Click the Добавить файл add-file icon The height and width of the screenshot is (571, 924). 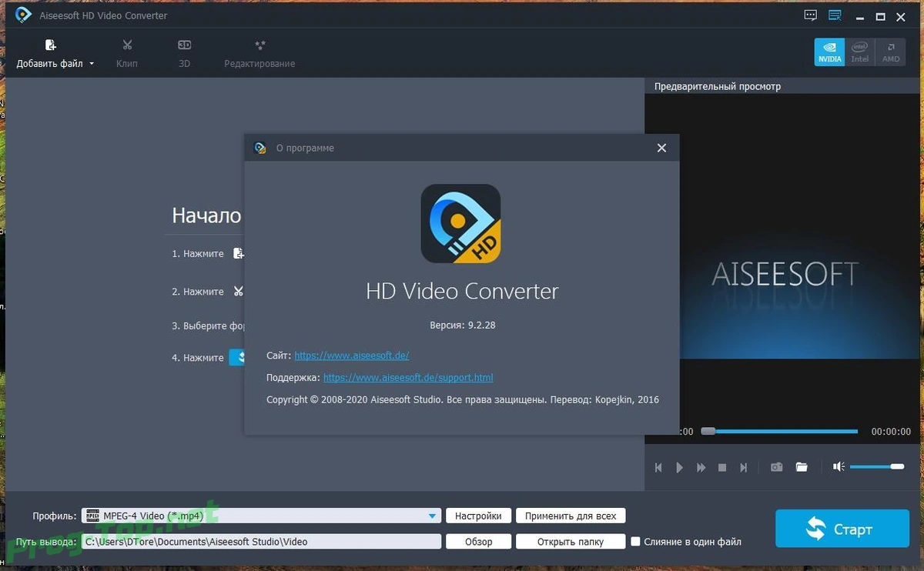50,45
